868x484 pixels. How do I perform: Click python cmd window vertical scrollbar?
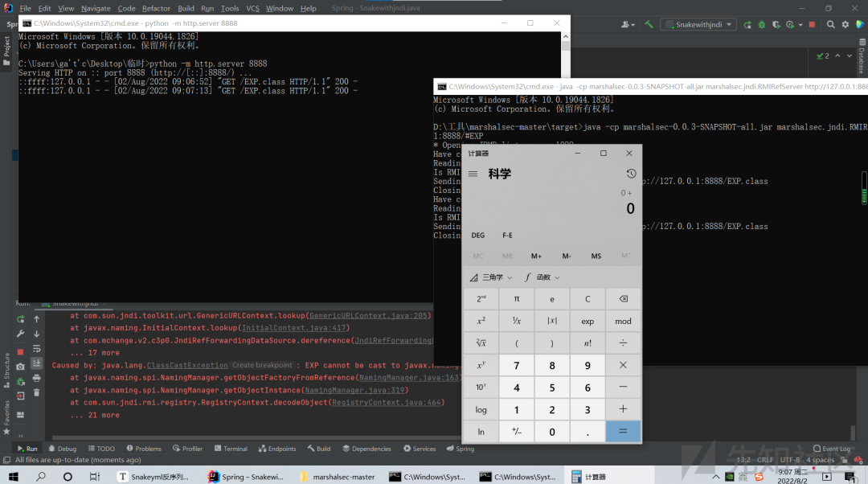[565, 45]
